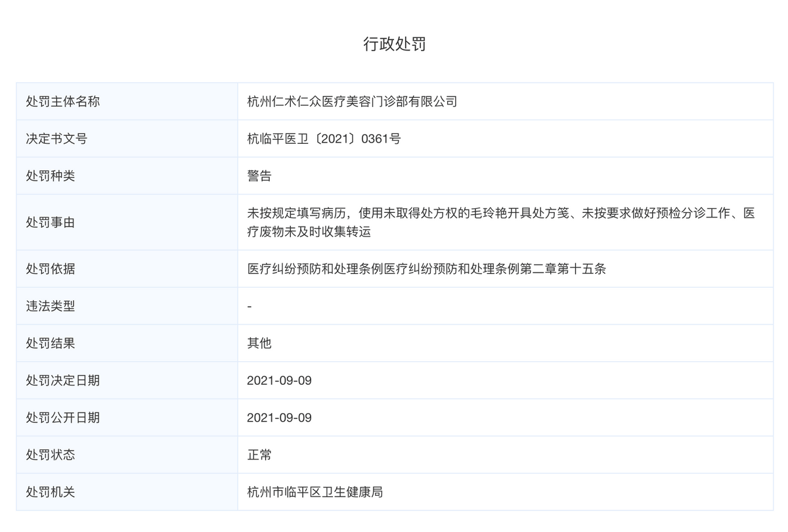The image size is (788, 532).
Task: Click the 处罚决定日期 label cell
Action: click(63, 380)
